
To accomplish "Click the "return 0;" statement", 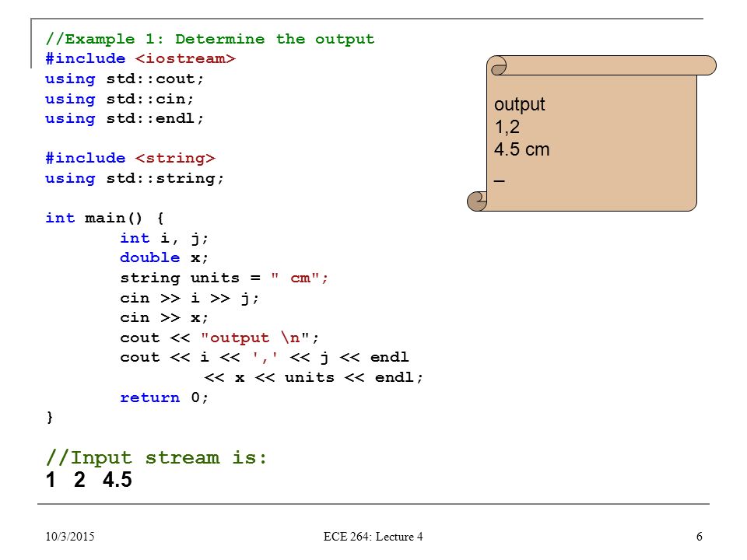I will tap(164, 397).
